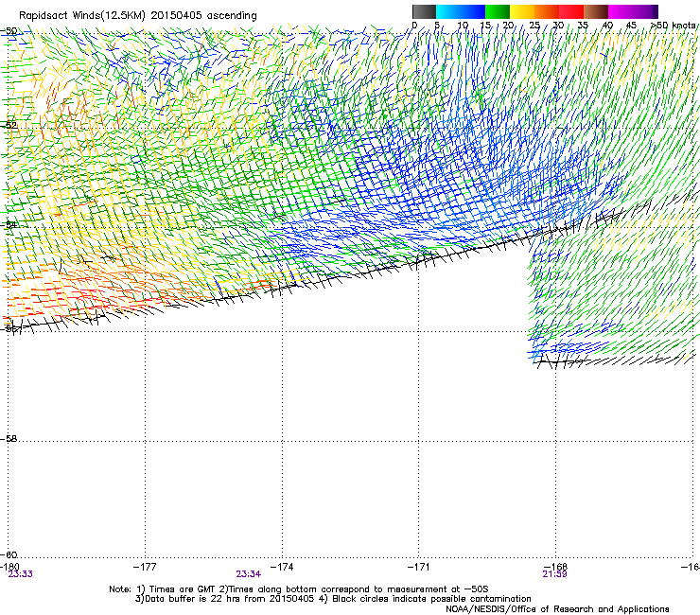Click the red 30-35 knots legend swatch
700x615 pixels.
[x=571, y=11]
